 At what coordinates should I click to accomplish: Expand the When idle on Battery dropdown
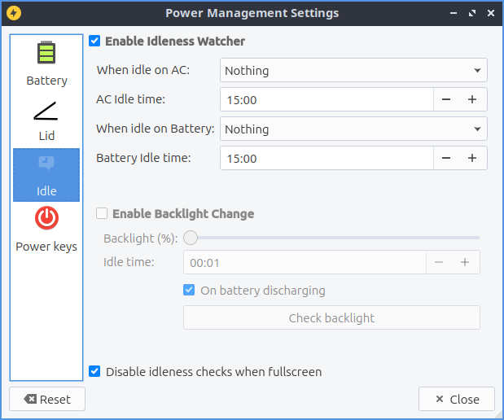(353, 129)
